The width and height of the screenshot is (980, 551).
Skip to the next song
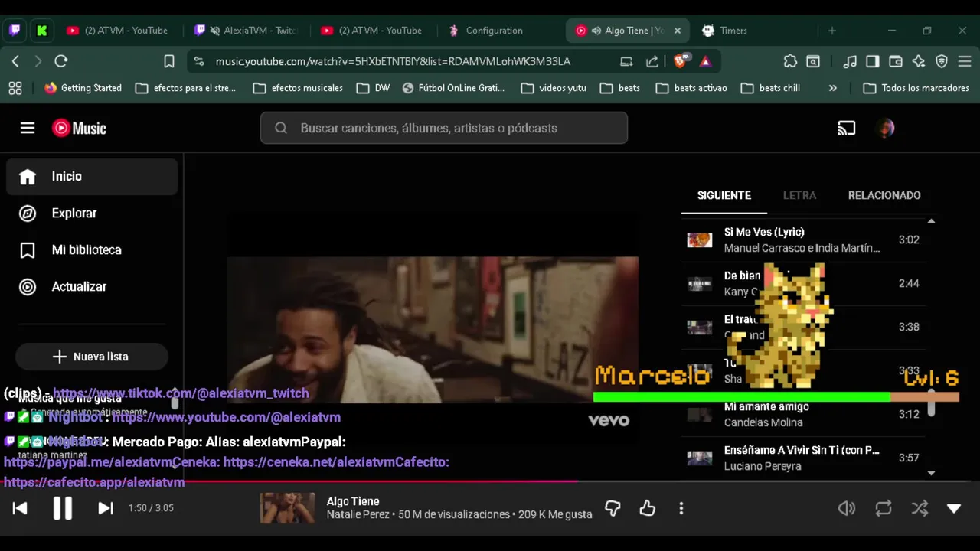(x=106, y=508)
